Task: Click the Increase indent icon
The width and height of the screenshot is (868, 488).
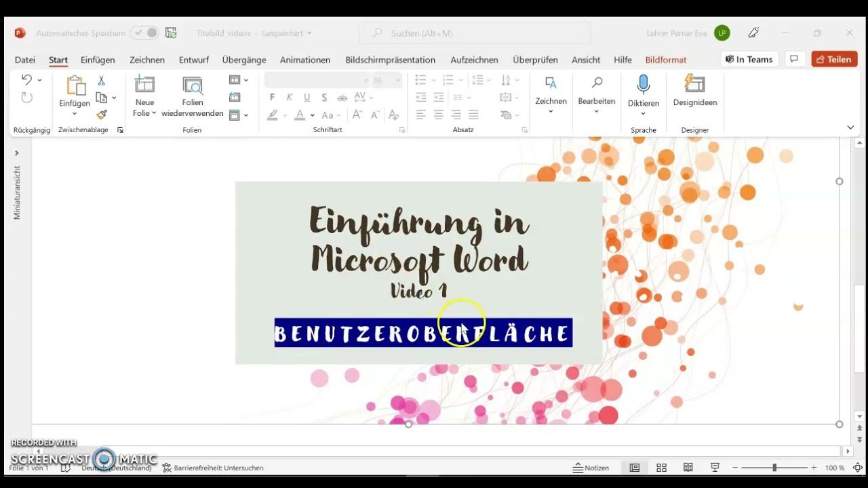Action: 439,98
